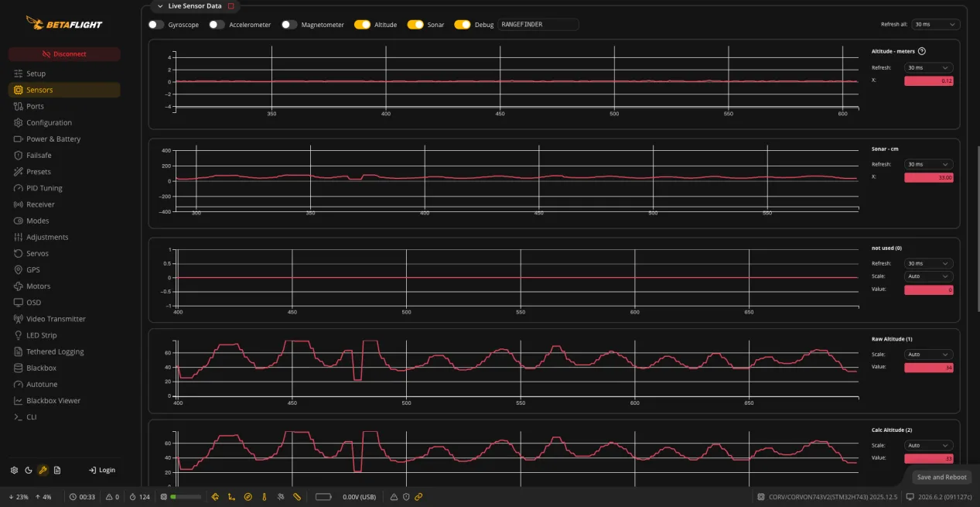Open the document notes icon beside wrench
Image resolution: width=980 pixels, height=507 pixels.
(x=57, y=470)
